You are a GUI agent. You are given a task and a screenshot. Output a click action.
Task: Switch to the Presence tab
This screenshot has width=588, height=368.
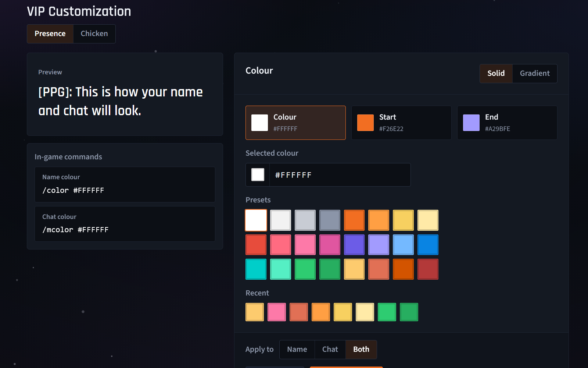[50, 34]
